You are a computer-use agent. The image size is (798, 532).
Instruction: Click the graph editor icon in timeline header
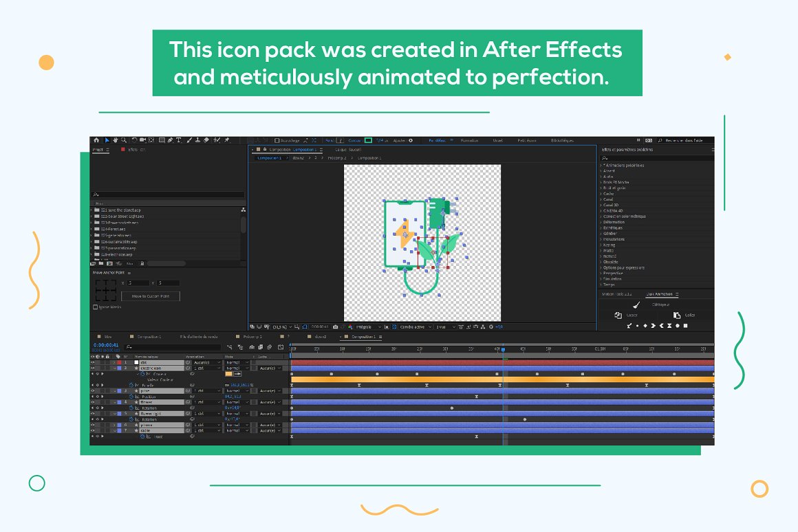(x=281, y=347)
